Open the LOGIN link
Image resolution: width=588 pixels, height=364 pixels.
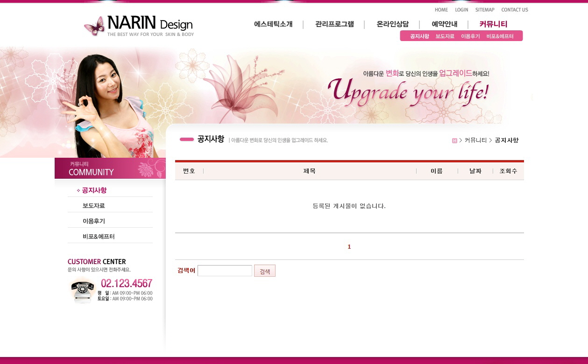tap(461, 10)
